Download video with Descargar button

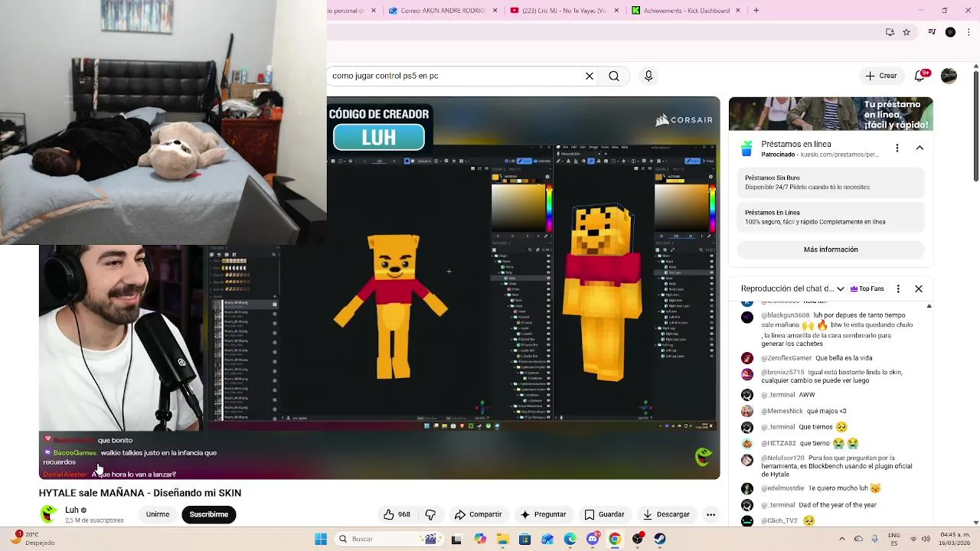tap(666, 514)
